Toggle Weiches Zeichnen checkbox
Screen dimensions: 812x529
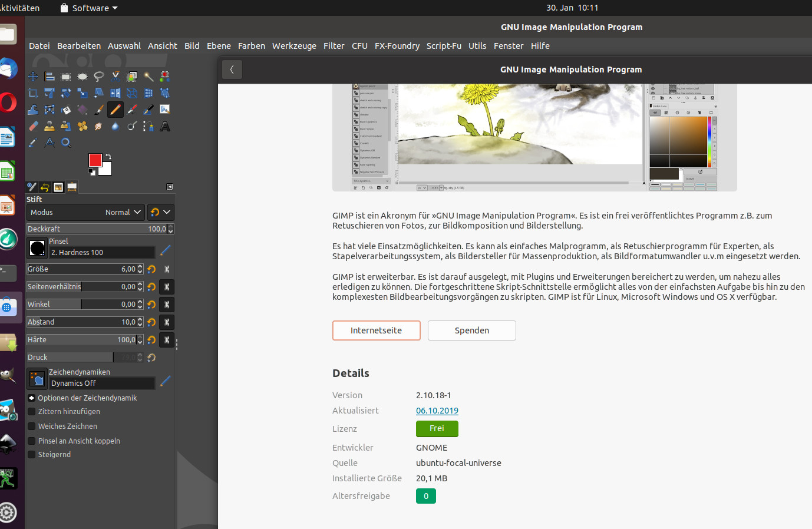click(x=32, y=426)
